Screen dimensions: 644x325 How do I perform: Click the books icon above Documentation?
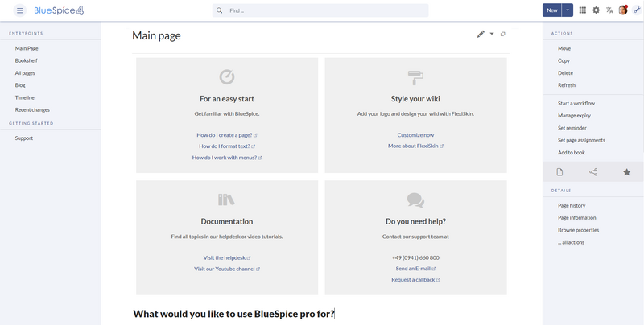tap(226, 200)
